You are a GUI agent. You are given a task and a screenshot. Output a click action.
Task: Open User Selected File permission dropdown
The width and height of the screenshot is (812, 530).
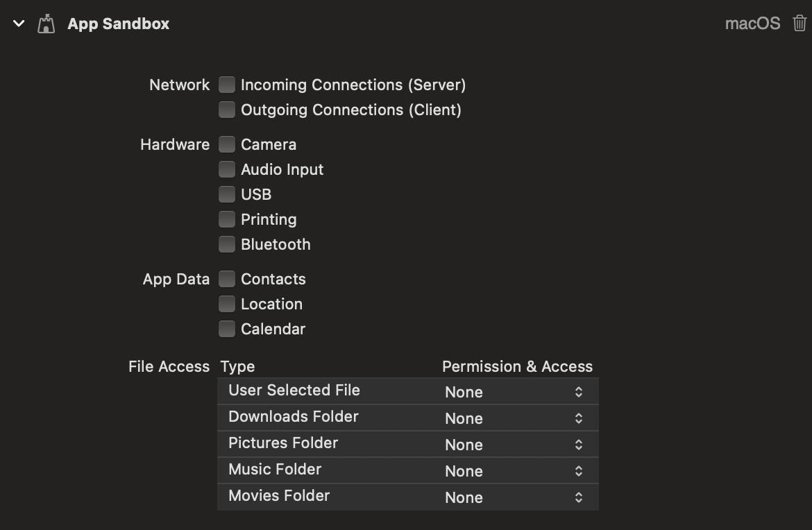pyautogui.click(x=515, y=392)
